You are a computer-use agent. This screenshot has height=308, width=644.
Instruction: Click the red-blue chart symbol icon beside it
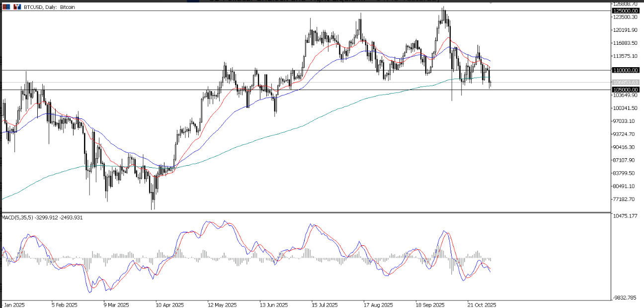17,7
